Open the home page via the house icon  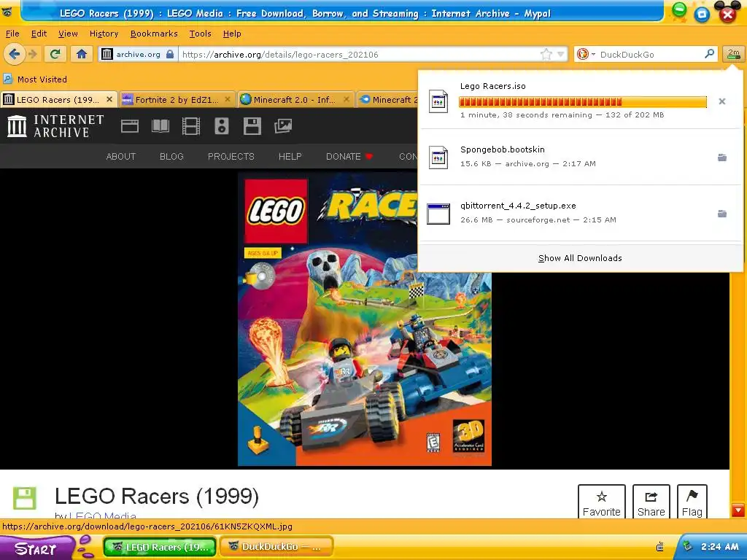click(x=82, y=54)
